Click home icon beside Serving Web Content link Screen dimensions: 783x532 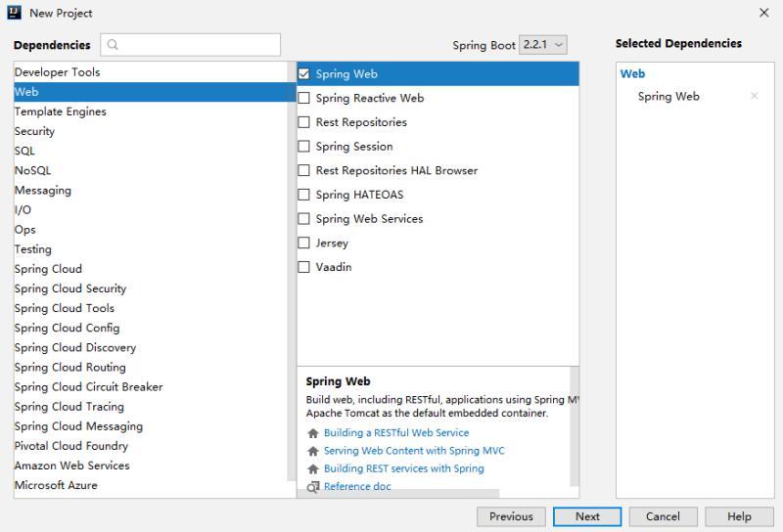coord(313,451)
